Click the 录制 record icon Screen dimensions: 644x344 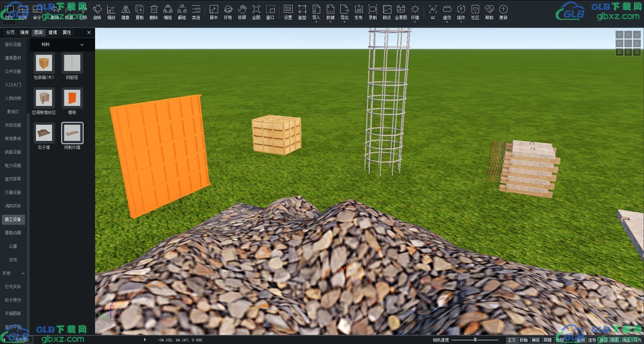pos(373,12)
